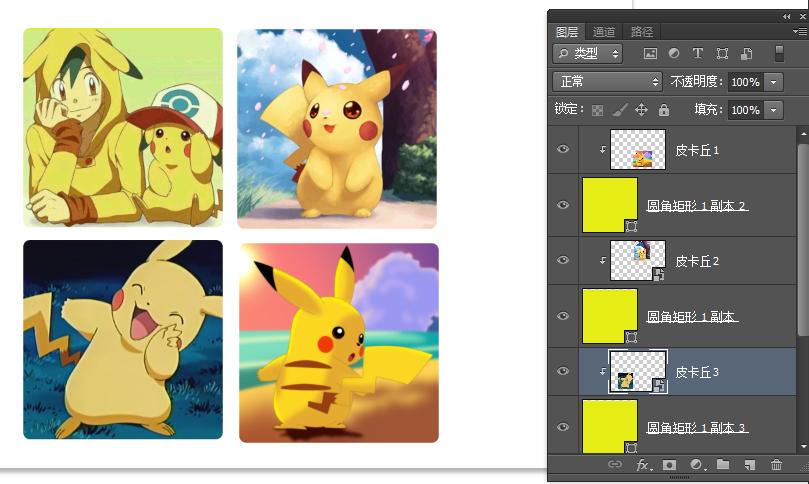
Task: Click the clipping mask arrow on 皮卡丘3
Action: 603,372
